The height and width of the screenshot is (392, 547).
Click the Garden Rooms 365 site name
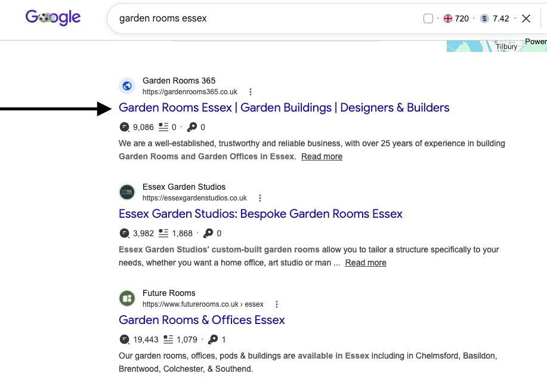click(x=179, y=81)
